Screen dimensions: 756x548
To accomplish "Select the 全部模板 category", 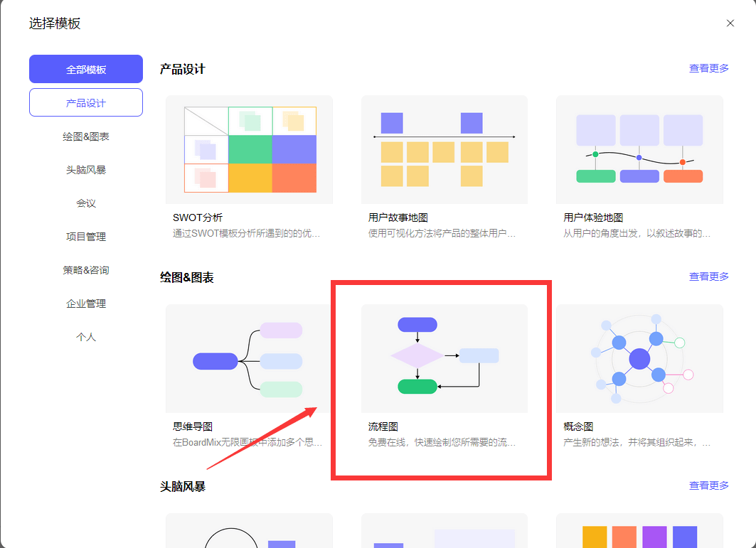I will click(x=86, y=69).
